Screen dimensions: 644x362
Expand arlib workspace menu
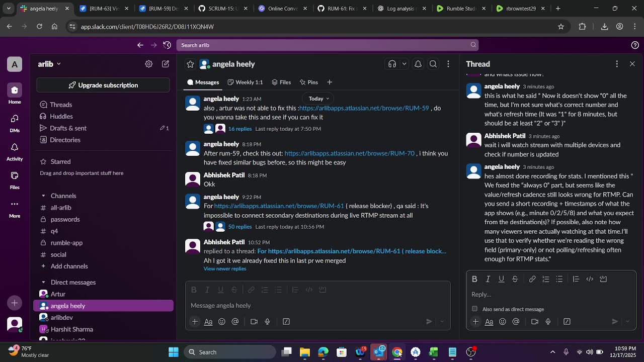(x=49, y=64)
